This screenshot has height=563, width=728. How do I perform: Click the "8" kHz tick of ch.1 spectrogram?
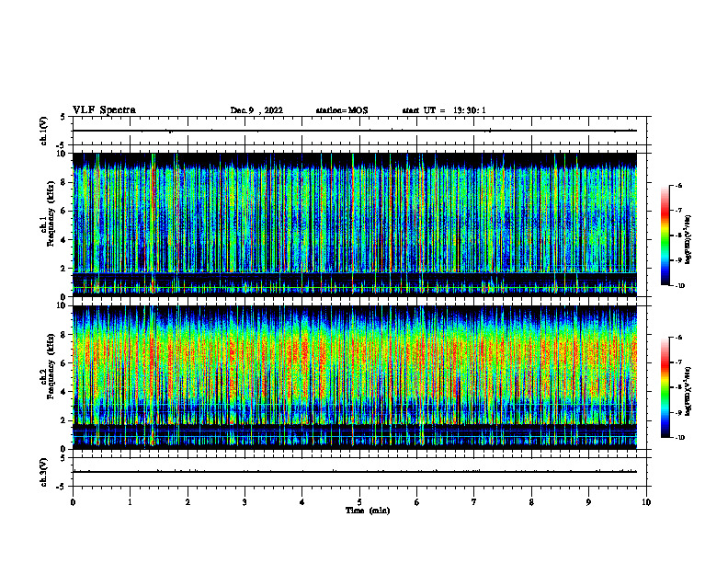63,182
